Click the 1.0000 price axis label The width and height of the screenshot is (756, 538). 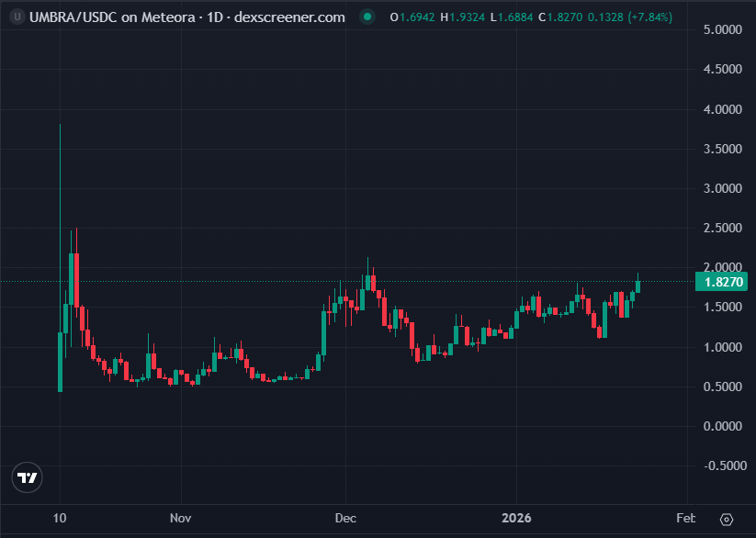[x=723, y=347]
